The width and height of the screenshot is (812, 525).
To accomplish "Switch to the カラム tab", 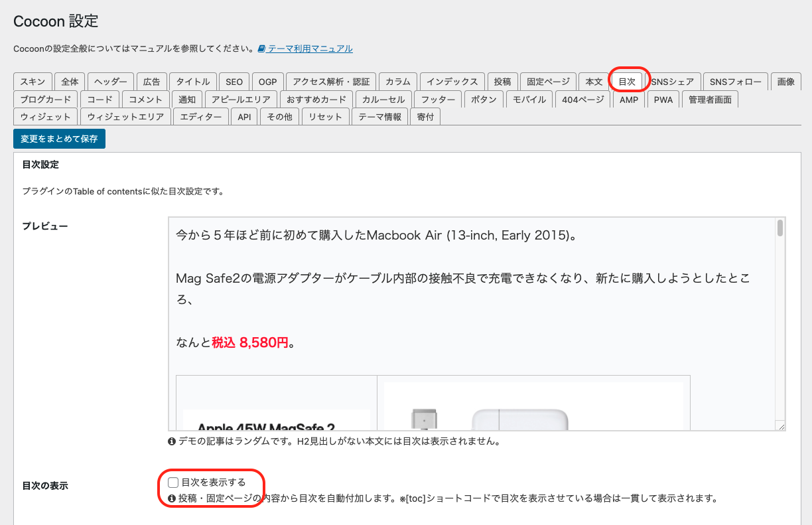I will tap(398, 82).
